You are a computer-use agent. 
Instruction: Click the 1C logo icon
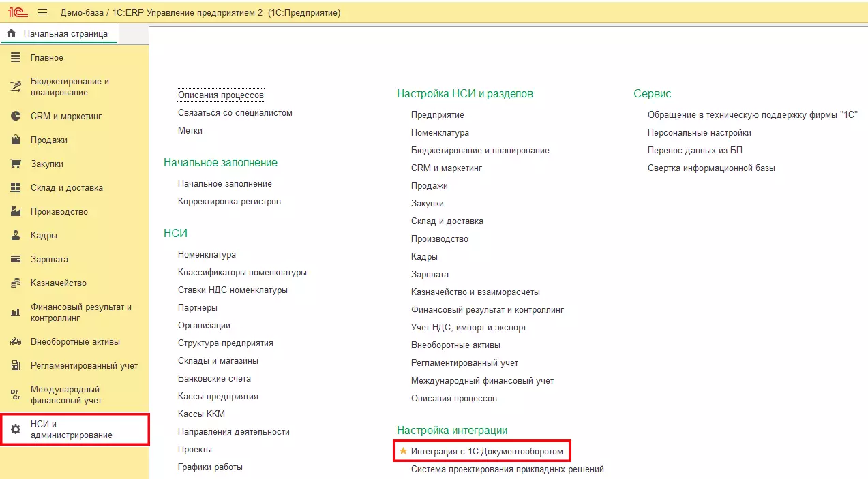click(x=17, y=13)
